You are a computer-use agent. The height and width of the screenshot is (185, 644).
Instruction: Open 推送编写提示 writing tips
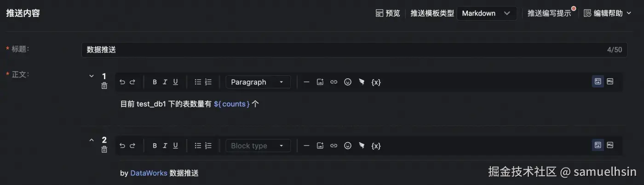pos(549,13)
